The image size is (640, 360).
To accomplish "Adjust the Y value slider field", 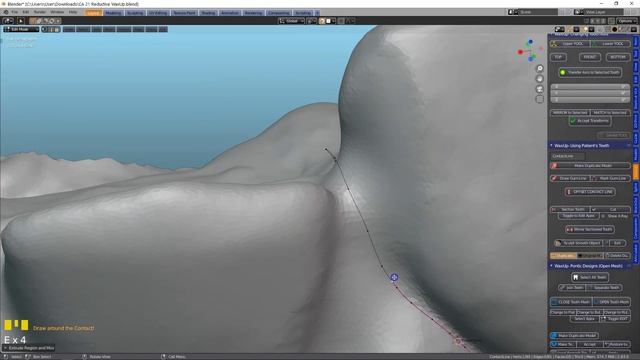I will coord(590,93).
